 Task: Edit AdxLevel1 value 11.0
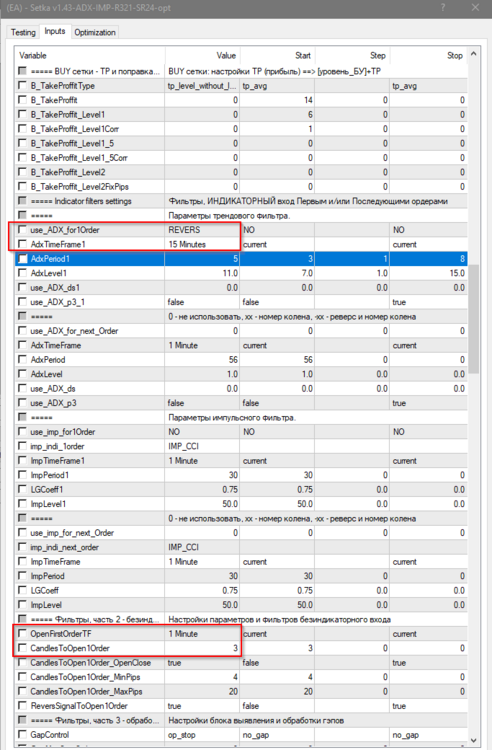pos(202,273)
